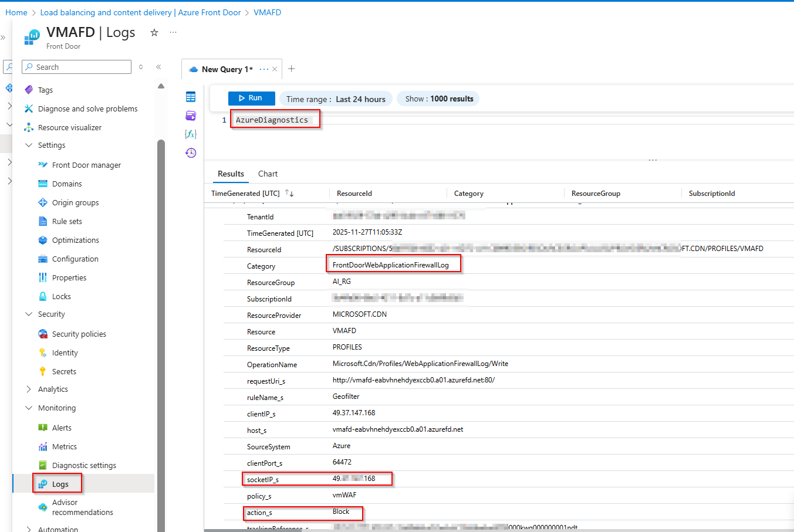Sort by the TimeGenerated column arrows
Image resolution: width=794 pixels, height=532 pixels.
point(289,193)
